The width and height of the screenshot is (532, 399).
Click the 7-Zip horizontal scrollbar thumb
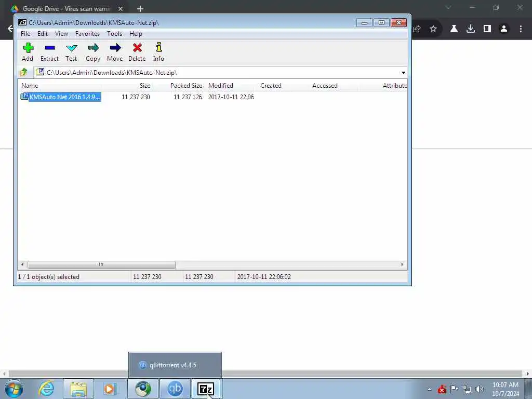coord(101,264)
